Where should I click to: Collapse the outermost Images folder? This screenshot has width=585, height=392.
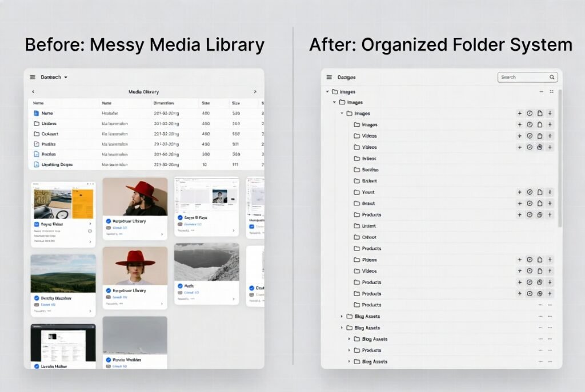click(327, 92)
